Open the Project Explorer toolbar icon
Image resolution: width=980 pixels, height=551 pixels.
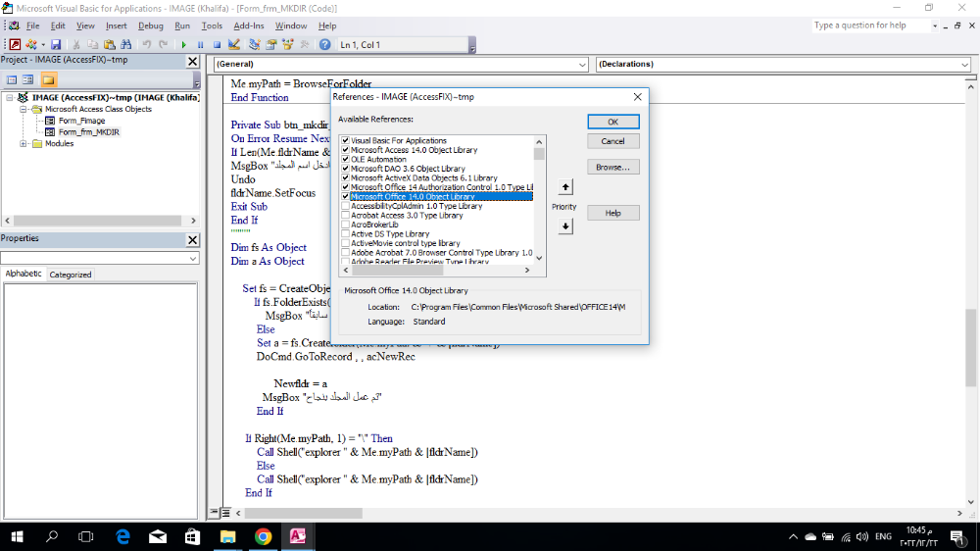255,44
